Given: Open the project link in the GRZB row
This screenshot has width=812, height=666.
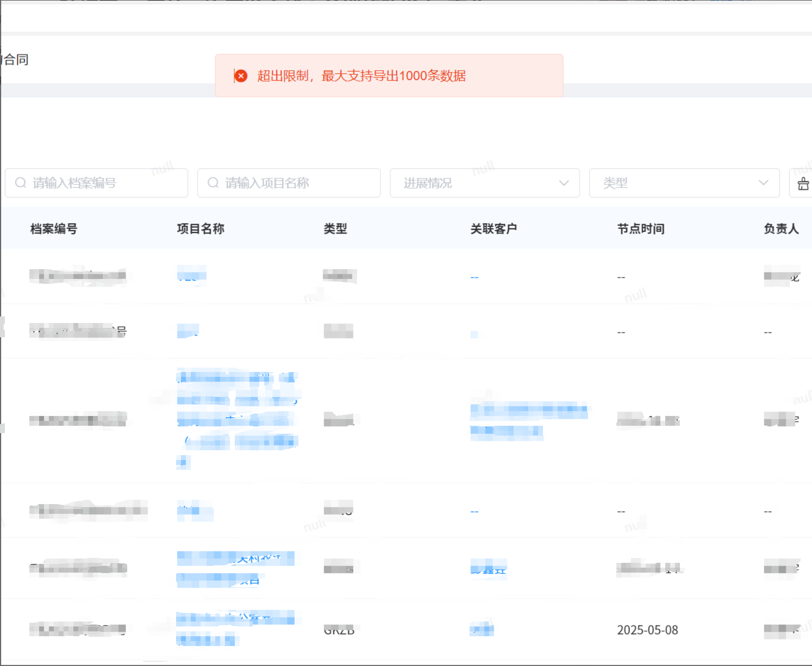Looking at the screenshot, I should click(236, 628).
